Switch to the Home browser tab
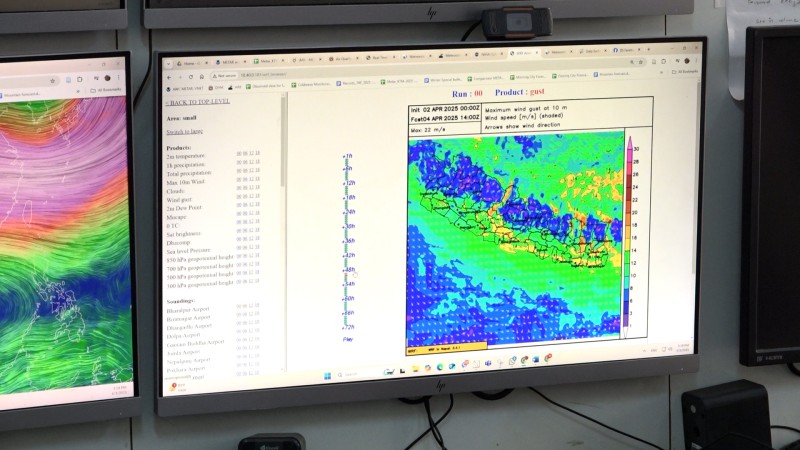This screenshot has width=800, height=450. point(192,63)
